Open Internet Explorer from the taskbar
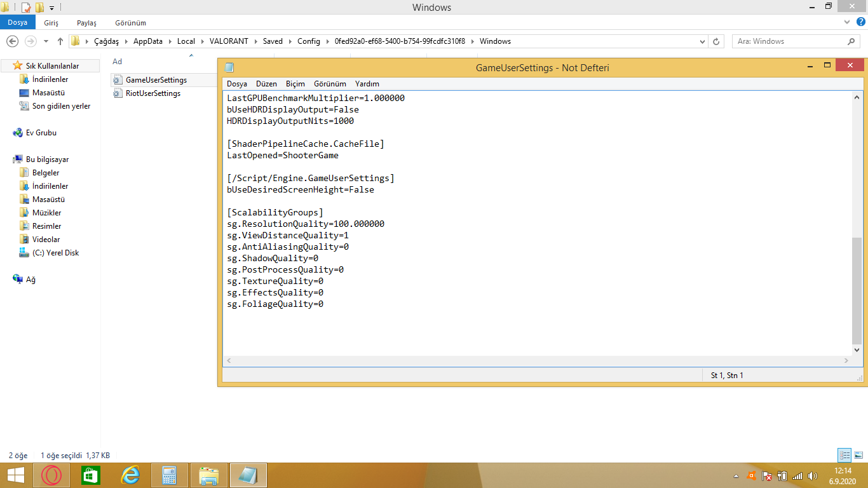The height and width of the screenshot is (488, 868). pyautogui.click(x=130, y=475)
